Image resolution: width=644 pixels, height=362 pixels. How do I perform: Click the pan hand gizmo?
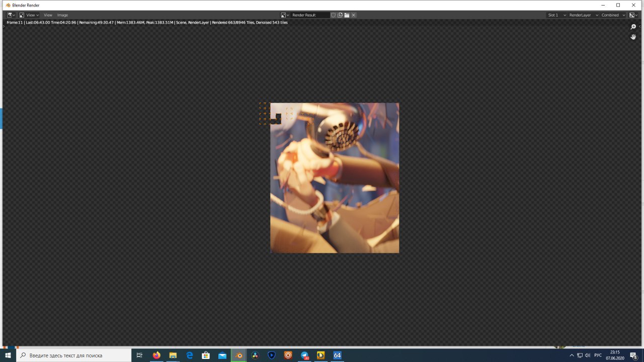(633, 37)
